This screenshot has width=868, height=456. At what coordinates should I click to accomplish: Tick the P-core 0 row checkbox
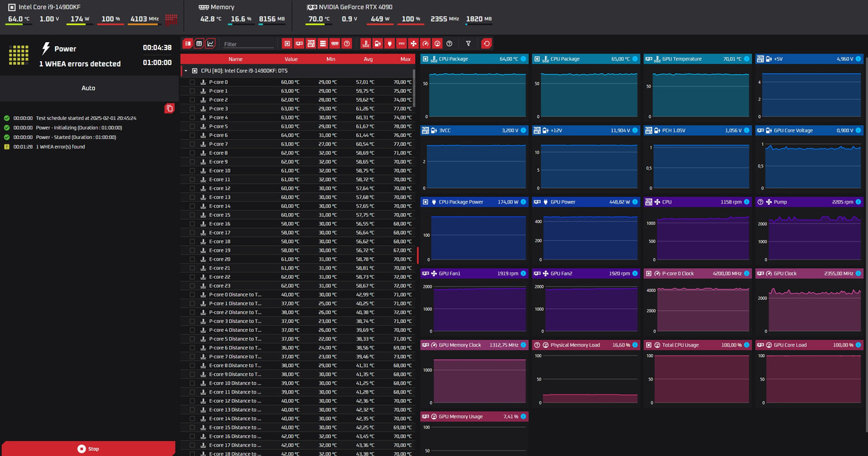pos(193,82)
